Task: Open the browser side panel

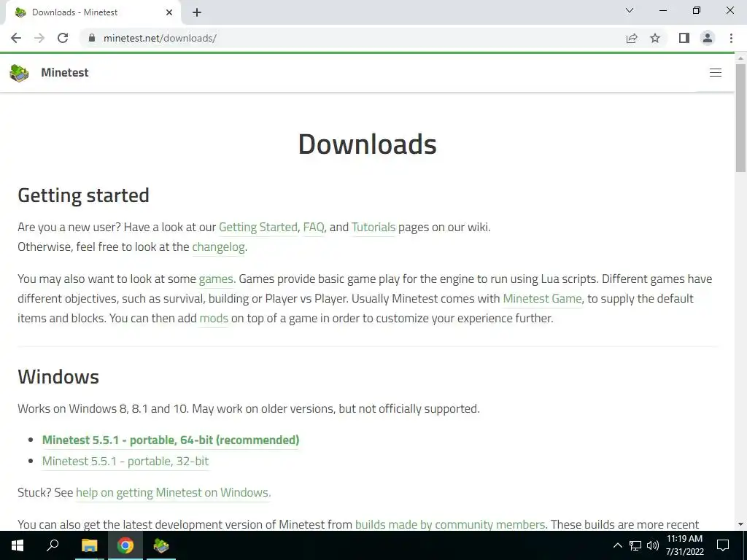Action: 684,38
